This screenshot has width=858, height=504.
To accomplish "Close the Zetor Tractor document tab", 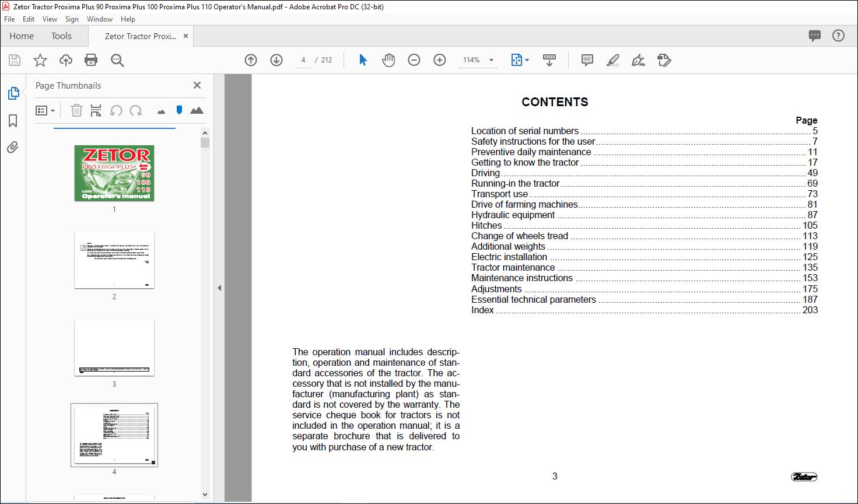I will pyautogui.click(x=186, y=36).
